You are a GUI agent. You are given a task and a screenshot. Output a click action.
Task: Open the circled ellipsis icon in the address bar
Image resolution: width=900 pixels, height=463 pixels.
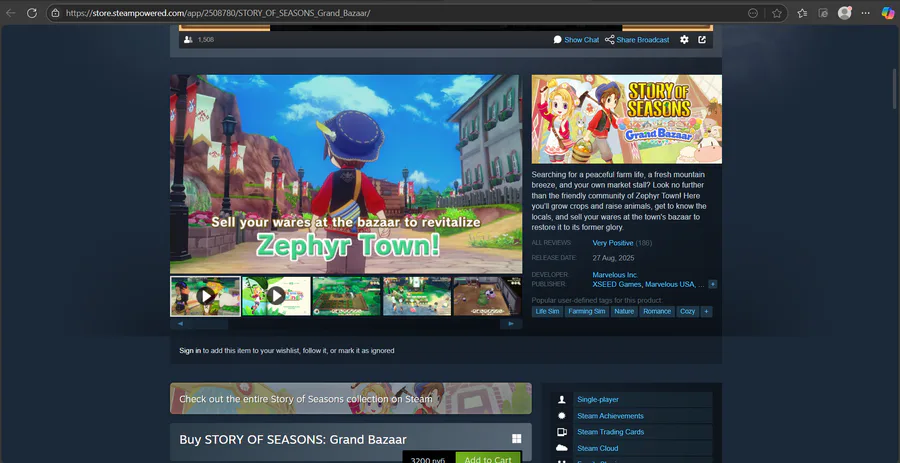[752, 13]
